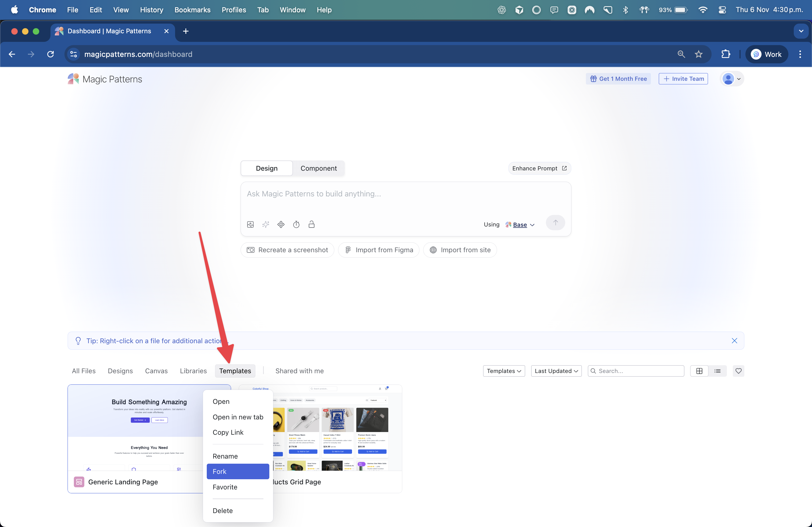Open the Base model dropdown
812x527 pixels.
pyautogui.click(x=519, y=225)
